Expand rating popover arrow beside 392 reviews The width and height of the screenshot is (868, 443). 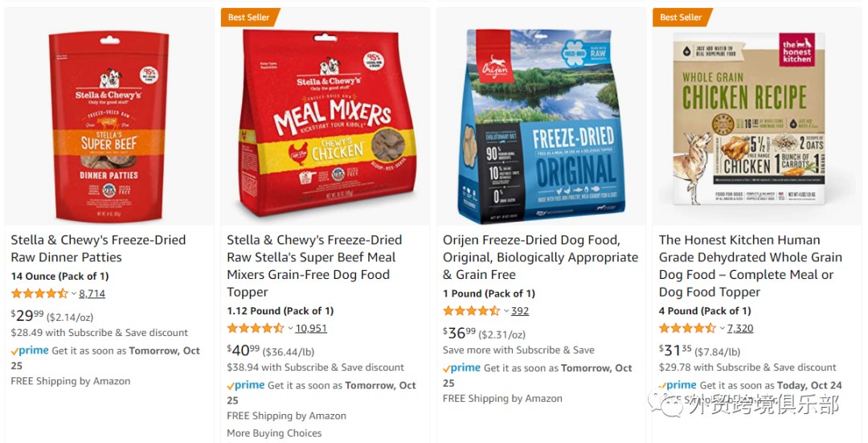point(506,311)
